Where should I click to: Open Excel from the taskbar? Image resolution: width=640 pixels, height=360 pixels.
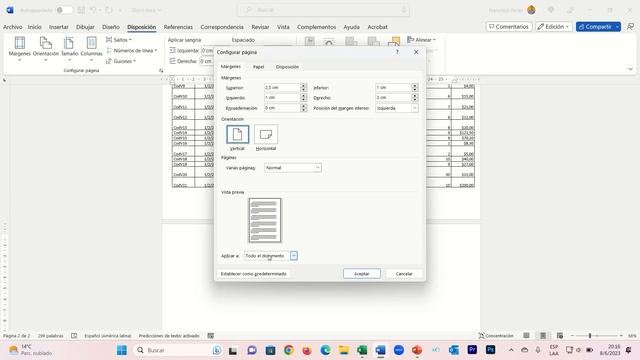[362, 350]
